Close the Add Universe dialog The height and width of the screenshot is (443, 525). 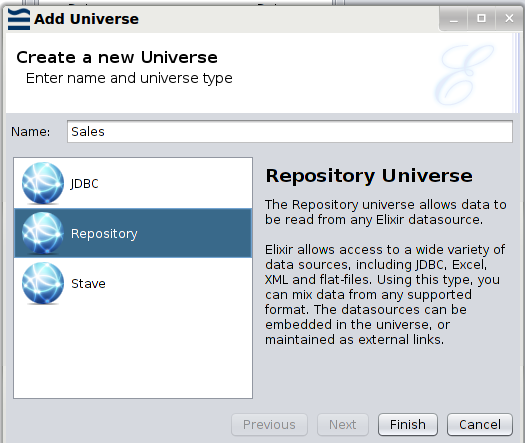[x=509, y=18]
